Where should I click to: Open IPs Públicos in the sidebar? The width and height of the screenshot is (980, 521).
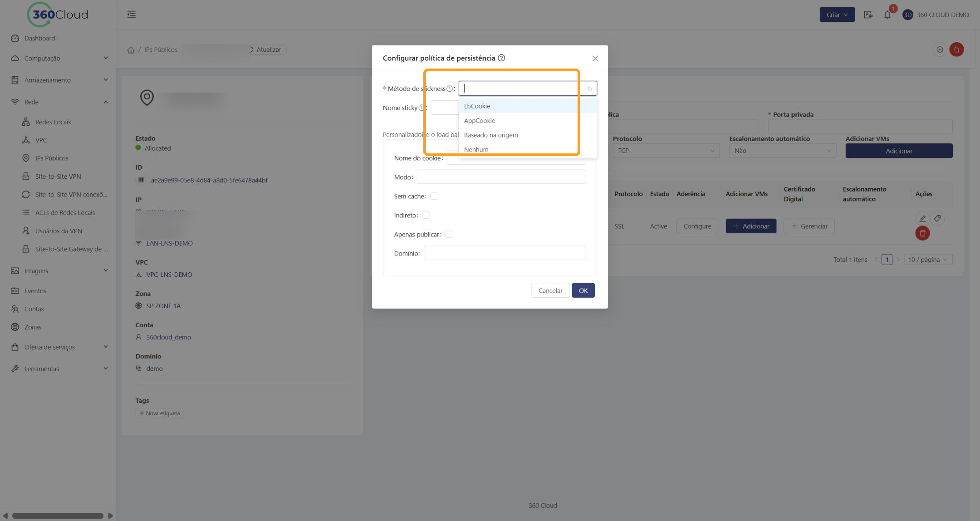52,158
